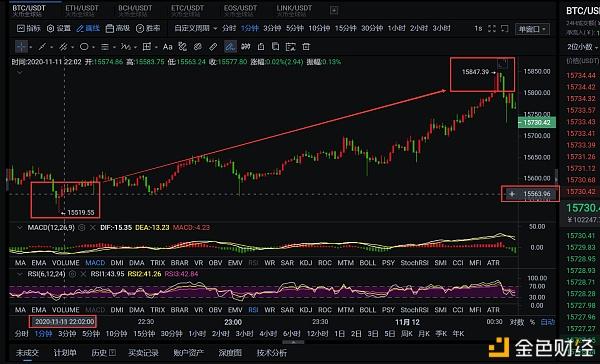Expand wave tool dropdown arrow
Screen dimensions: 600x364
[135, 47]
